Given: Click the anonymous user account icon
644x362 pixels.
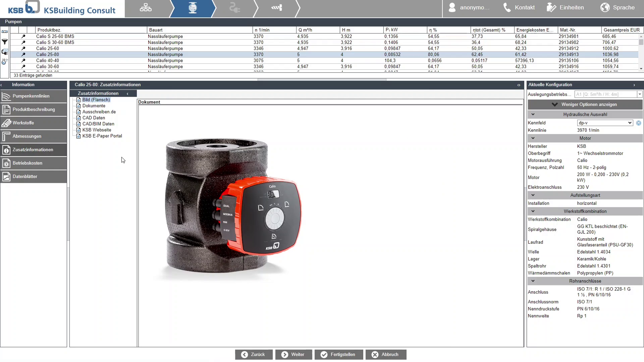Looking at the screenshot, I should [x=452, y=8].
